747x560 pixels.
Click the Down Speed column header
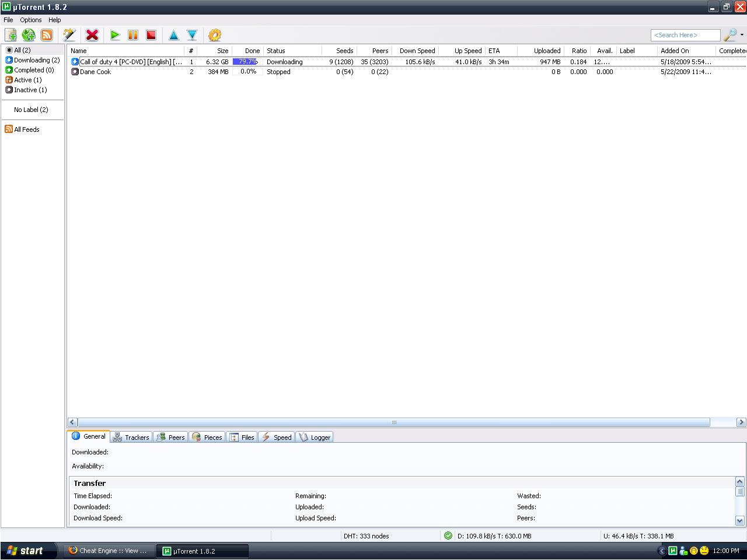coord(417,51)
